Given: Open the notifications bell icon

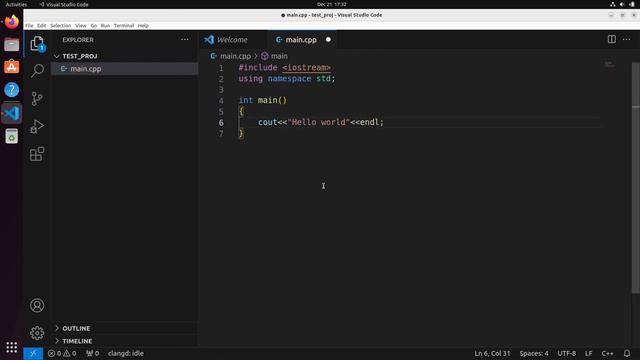Looking at the screenshot, I should tap(627, 353).
